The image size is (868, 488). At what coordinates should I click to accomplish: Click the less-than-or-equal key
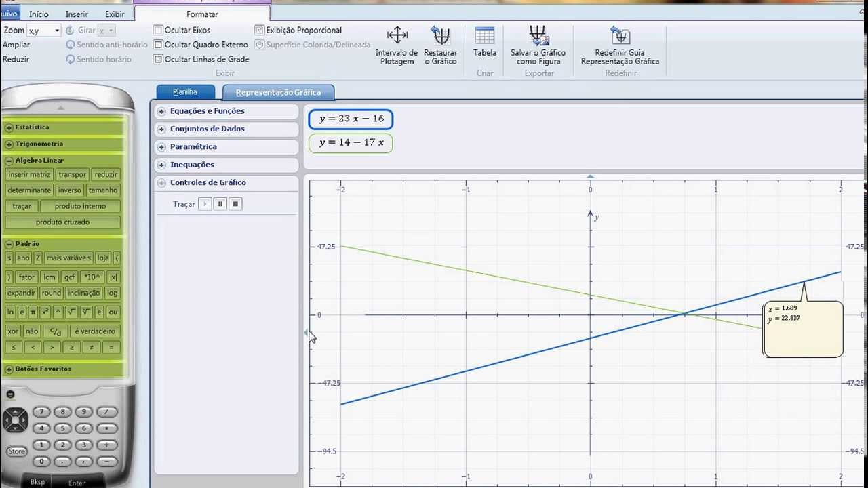coord(13,348)
